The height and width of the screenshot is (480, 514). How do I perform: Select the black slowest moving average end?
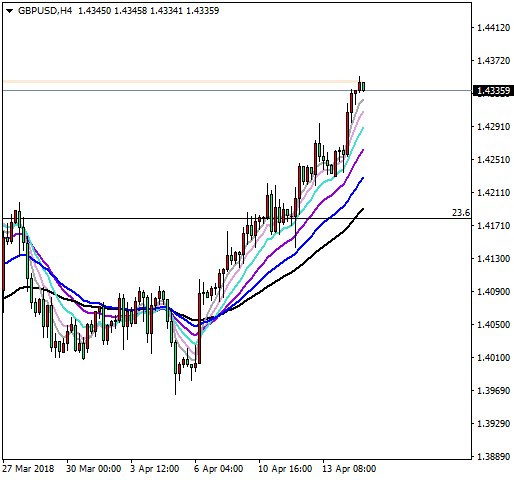(x=363, y=209)
